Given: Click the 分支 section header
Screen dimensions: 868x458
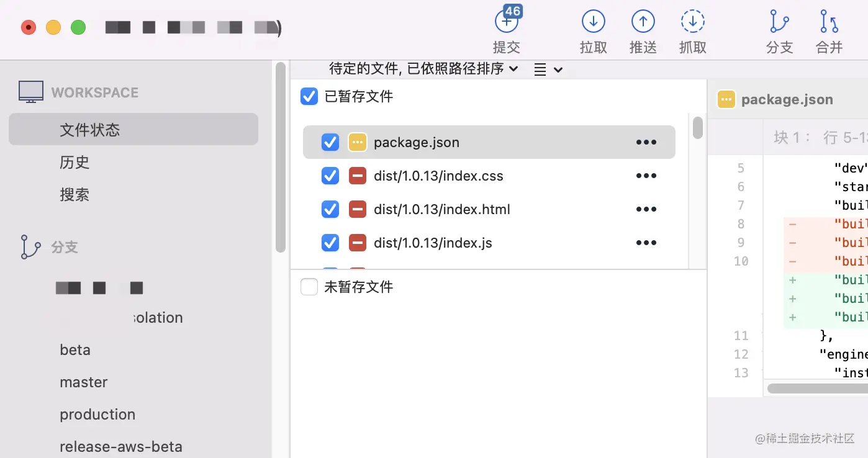Looking at the screenshot, I should (65, 247).
